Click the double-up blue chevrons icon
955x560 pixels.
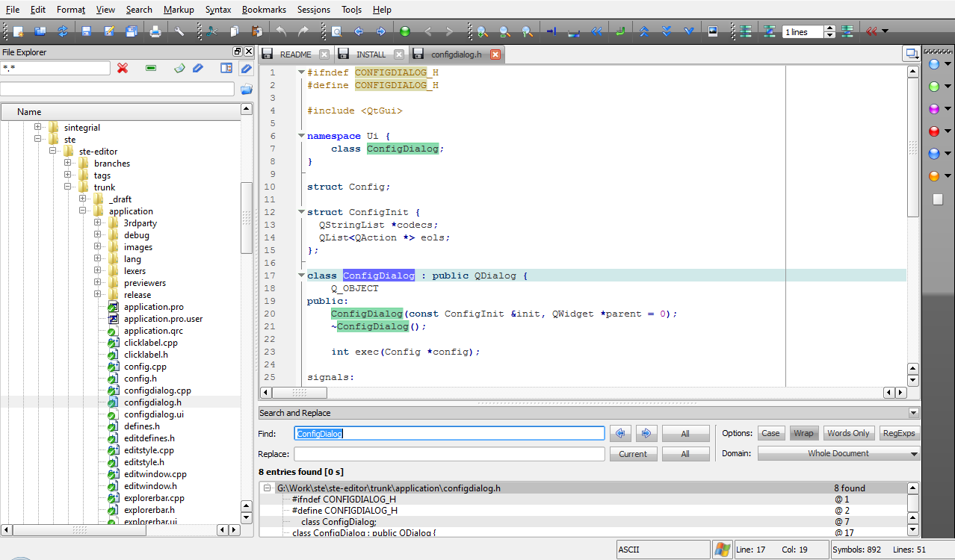pyautogui.click(x=644, y=31)
